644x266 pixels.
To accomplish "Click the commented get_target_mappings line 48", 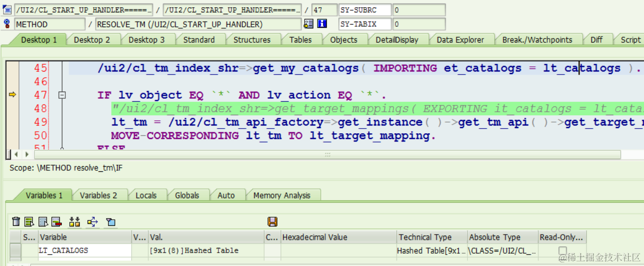I will coord(377,109).
